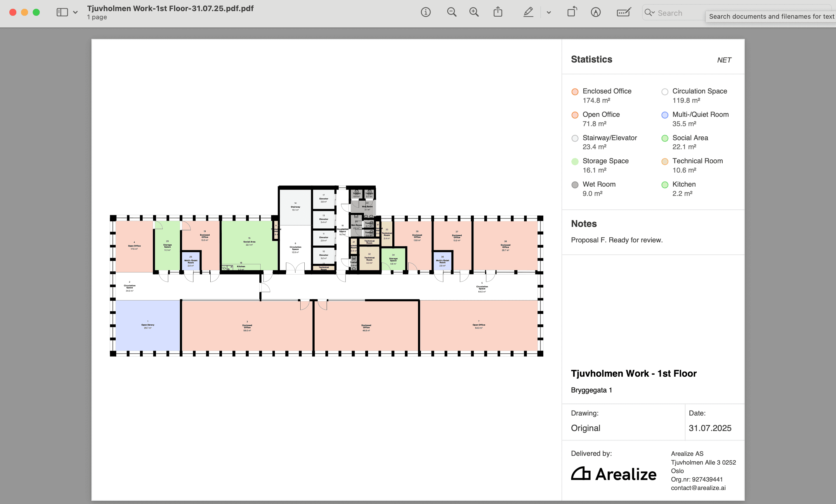Rotate the page with the rotate icon

pyautogui.click(x=572, y=12)
